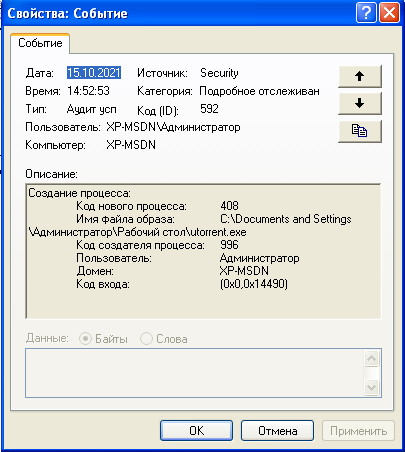Viewport: 405px width, 452px height.
Task: Click the data box scroll up arrow
Action: point(371,359)
